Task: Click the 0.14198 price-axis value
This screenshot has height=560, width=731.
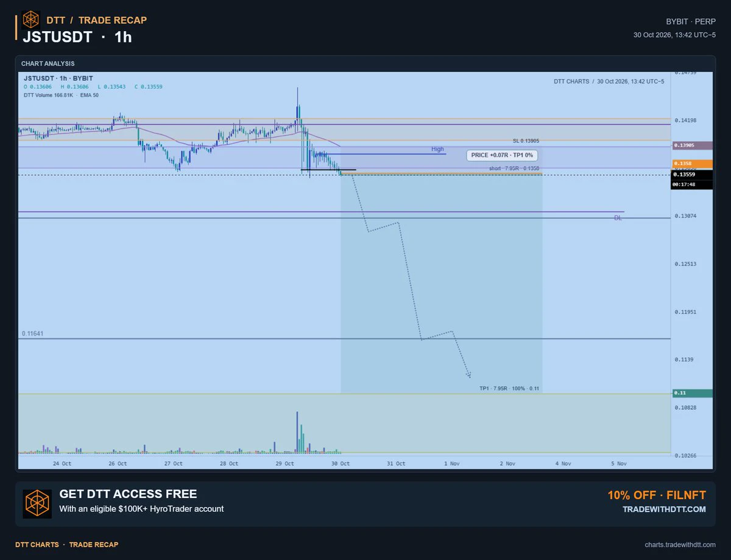Action: coord(685,120)
